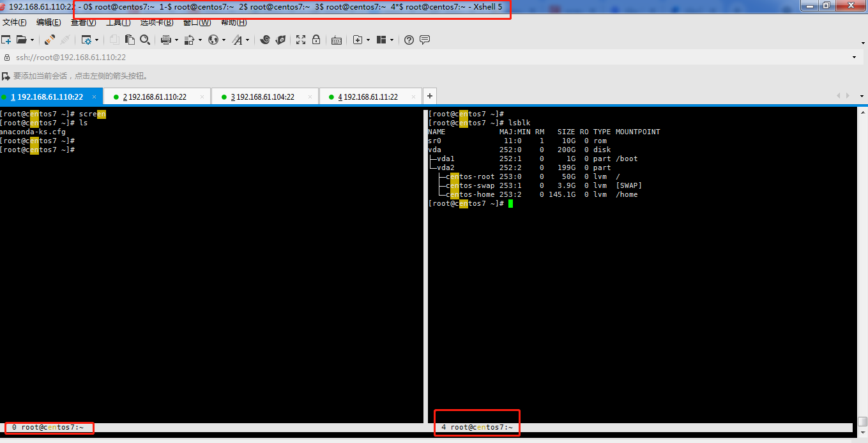Toggle full screen mode icon
Screen dimensions: 868x443
(x=301, y=40)
